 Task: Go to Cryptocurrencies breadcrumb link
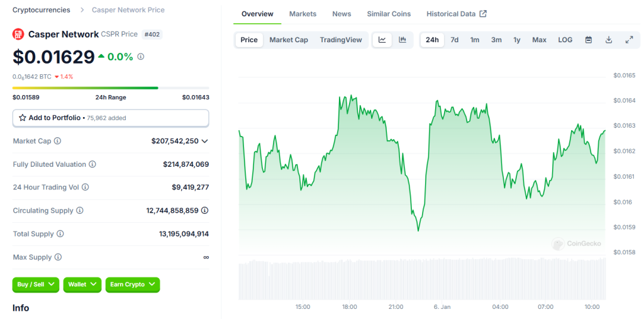pos(41,10)
